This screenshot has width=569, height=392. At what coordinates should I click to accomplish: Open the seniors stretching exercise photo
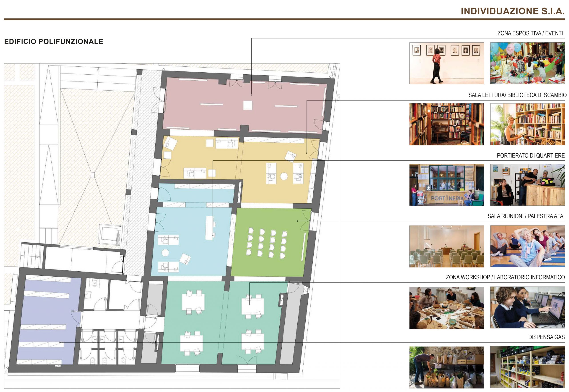(x=527, y=246)
